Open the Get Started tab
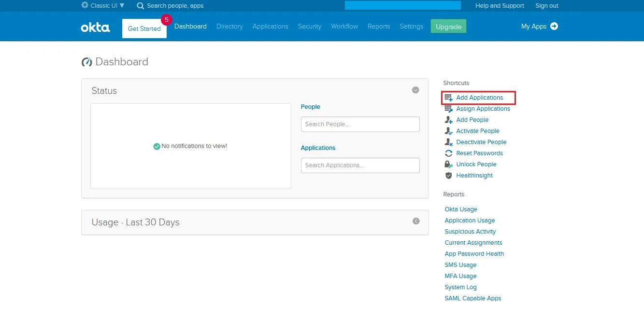This screenshot has height=310, width=644. click(144, 29)
